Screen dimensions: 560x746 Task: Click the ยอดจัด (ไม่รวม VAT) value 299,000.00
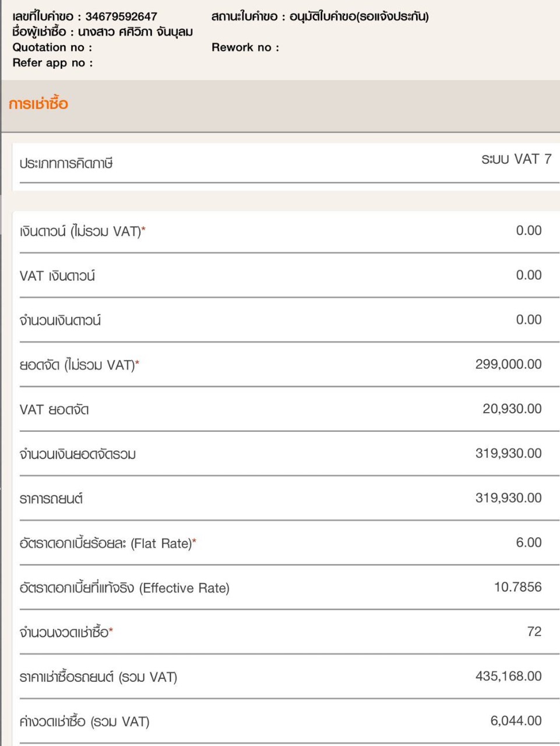508,364
